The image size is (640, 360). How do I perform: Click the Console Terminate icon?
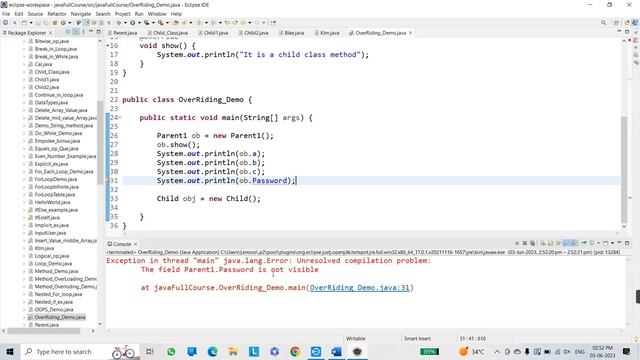pyautogui.click(x=517, y=243)
